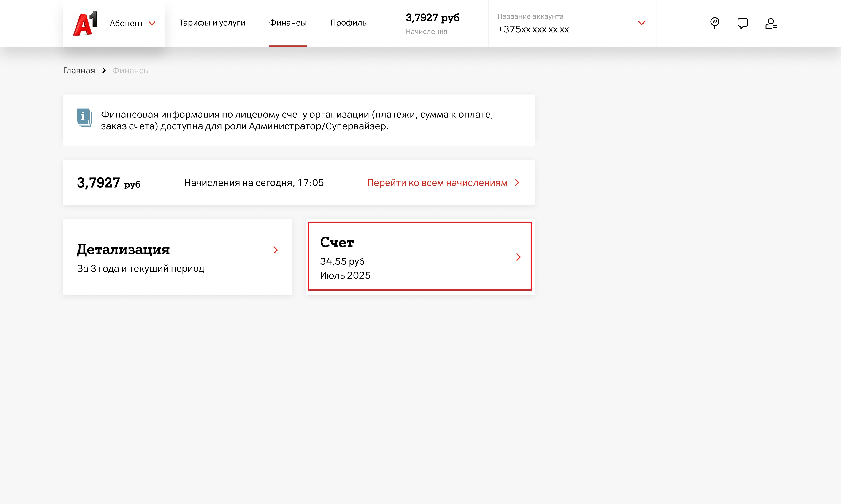841x504 pixels.
Task: Click the user profile icon in header
Action: 771,24
